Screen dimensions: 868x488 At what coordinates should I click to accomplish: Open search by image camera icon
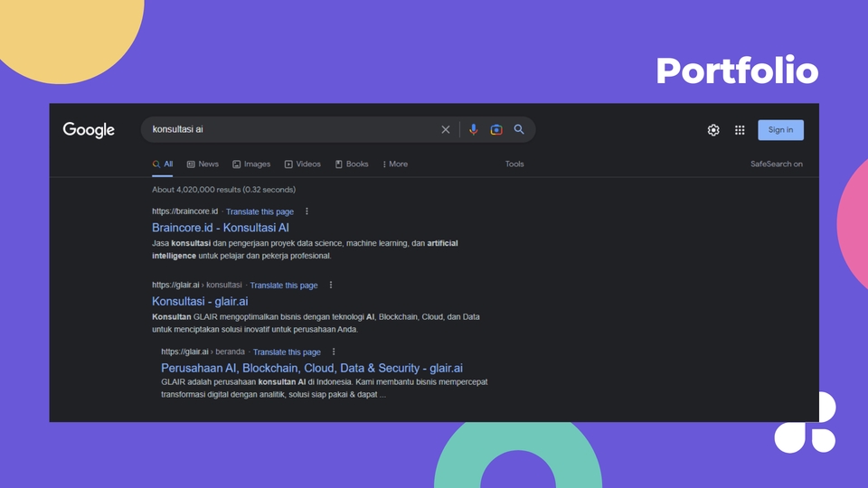[496, 129]
